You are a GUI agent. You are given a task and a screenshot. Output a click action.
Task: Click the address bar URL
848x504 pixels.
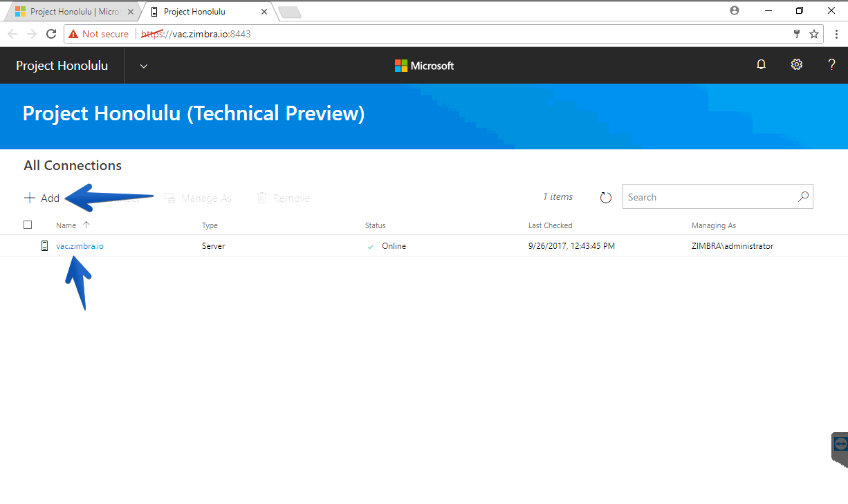pos(196,34)
